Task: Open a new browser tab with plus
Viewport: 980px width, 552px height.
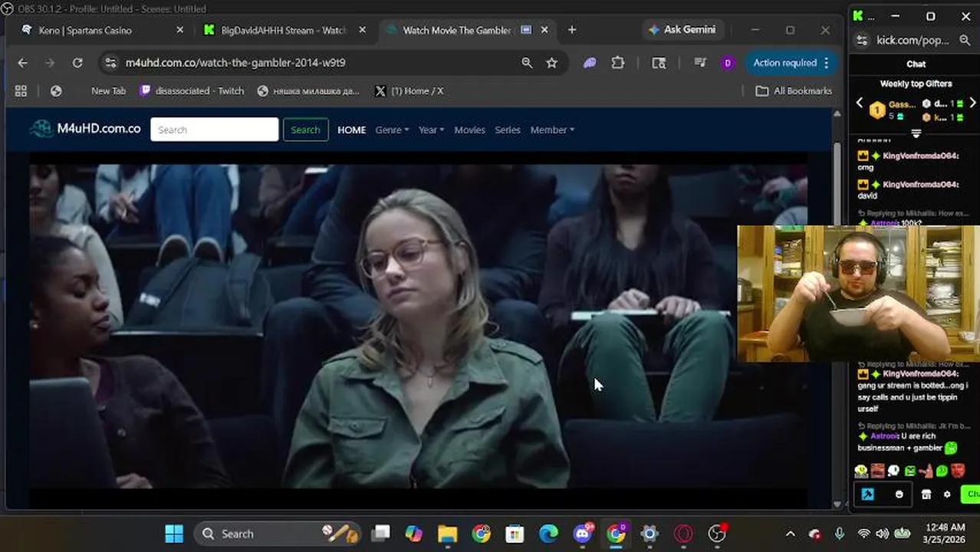Action: click(571, 30)
